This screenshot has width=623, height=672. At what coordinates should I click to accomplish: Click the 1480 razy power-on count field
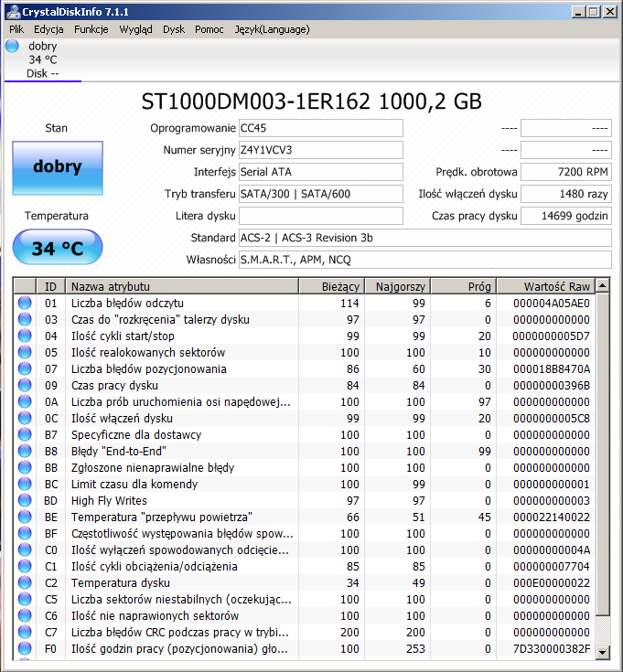point(566,194)
